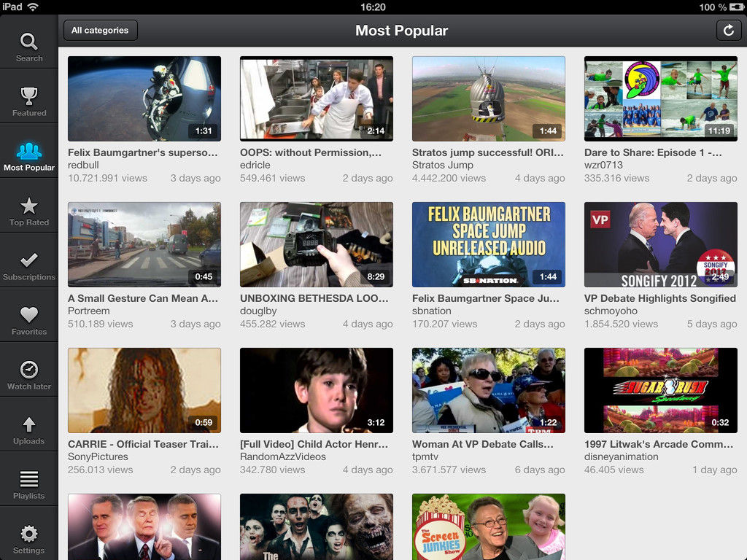This screenshot has height=560, width=747.
Task: Open the Watch later clock icon
Action: pyautogui.click(x=29, y=370)
